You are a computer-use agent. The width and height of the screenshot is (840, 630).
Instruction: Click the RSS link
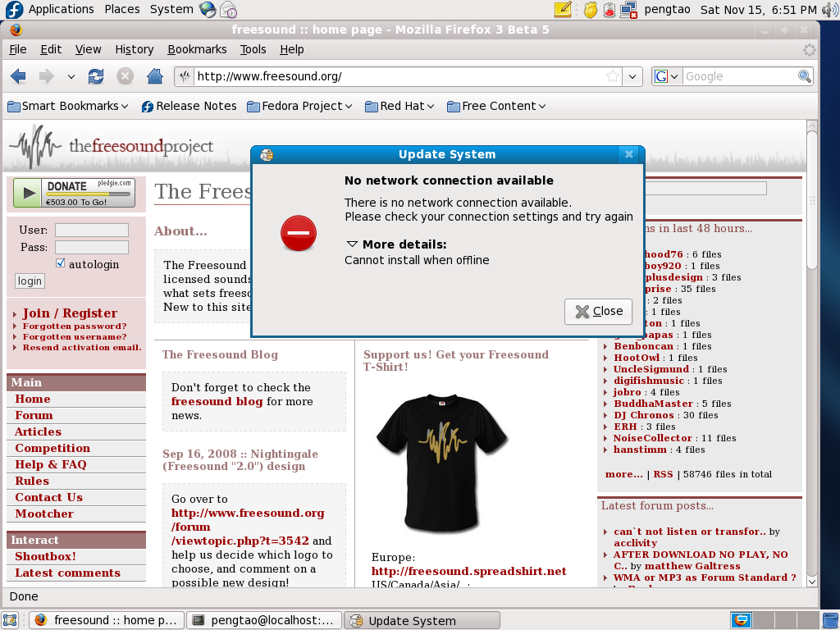663,474
